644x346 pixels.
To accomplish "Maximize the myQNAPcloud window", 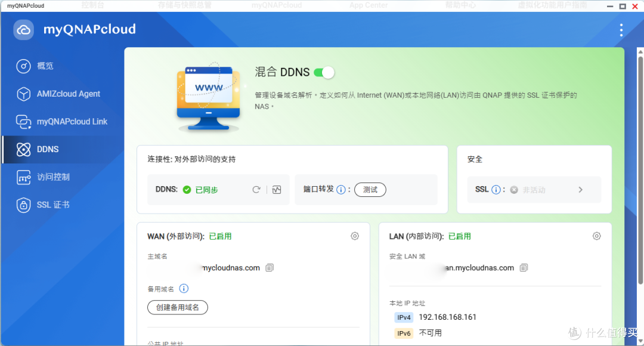I will (x=623, y=6).
